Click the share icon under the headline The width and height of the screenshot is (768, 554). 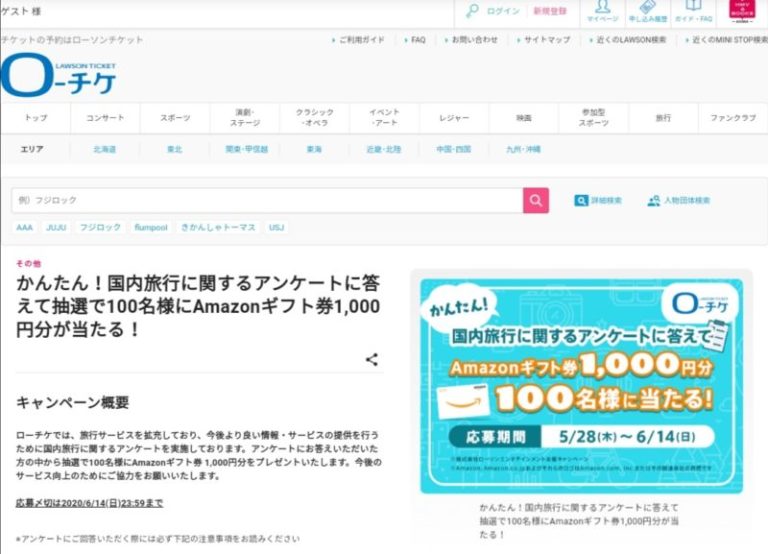(x=371, y=360)
